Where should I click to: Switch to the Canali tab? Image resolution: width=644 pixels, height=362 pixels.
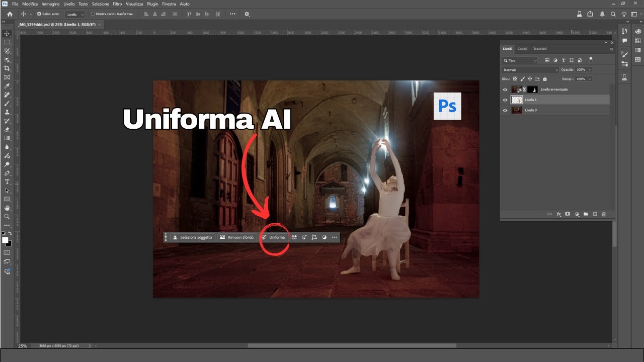tap(523, 49)
